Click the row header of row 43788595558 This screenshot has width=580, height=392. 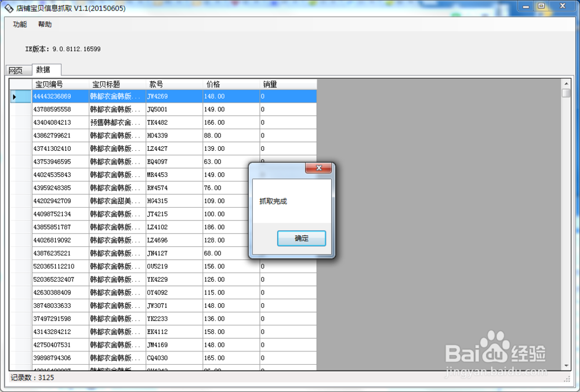click(21, 110)
